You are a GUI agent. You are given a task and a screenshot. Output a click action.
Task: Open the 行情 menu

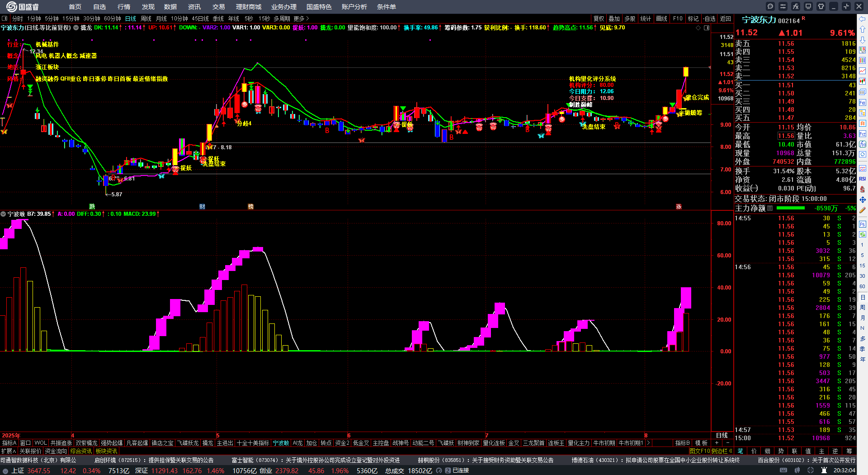(123, 7)
